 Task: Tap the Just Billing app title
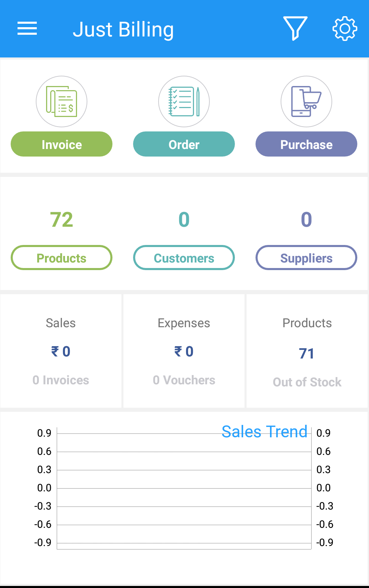[x=123, y=30]
